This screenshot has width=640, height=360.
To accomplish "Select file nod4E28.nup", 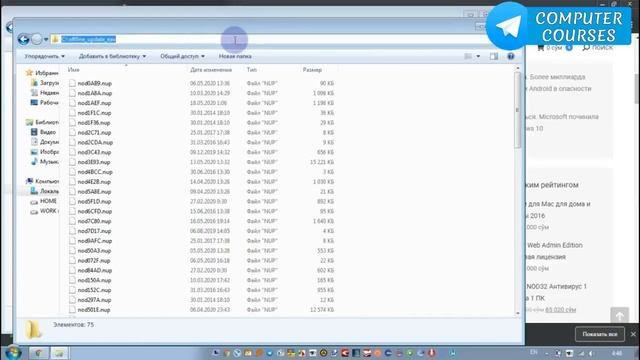I will [x=94, y=182].
